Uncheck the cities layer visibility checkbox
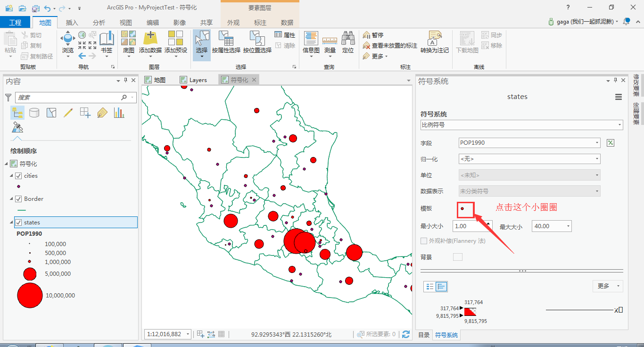 coord(18,176)
